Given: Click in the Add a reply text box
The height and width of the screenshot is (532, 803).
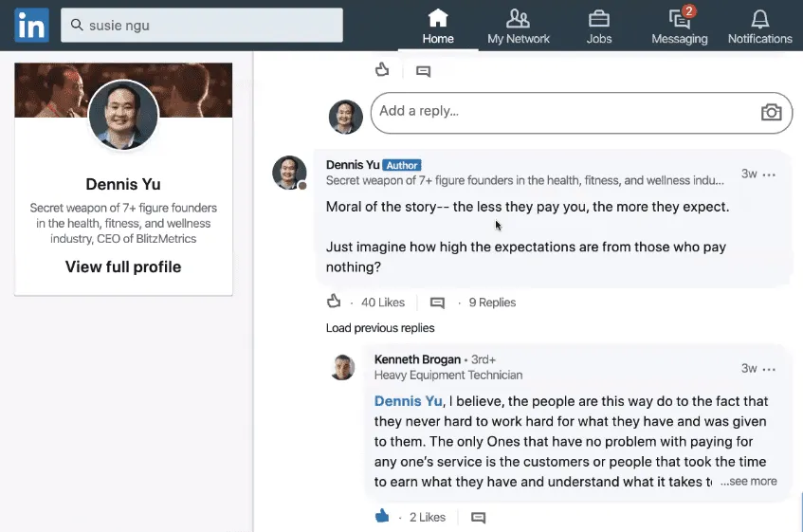Looking at the screenshot, I should tap(559, 112).
